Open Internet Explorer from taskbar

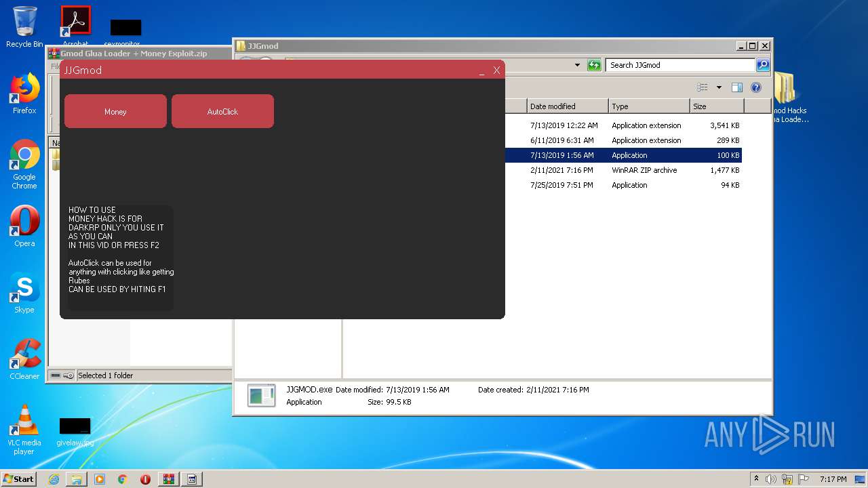54,479
